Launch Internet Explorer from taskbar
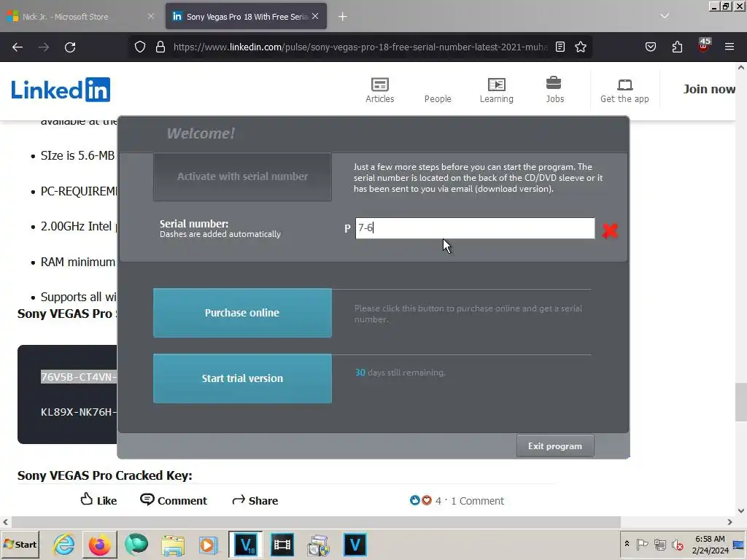Screen dimensions: 747x560 coord(64,545)
